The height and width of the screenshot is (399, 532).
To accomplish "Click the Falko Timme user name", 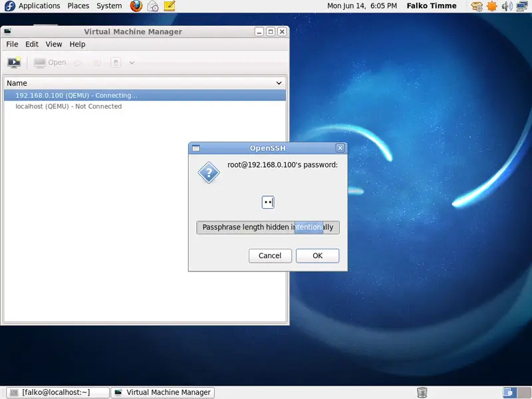I will click(x=432, y=6).
